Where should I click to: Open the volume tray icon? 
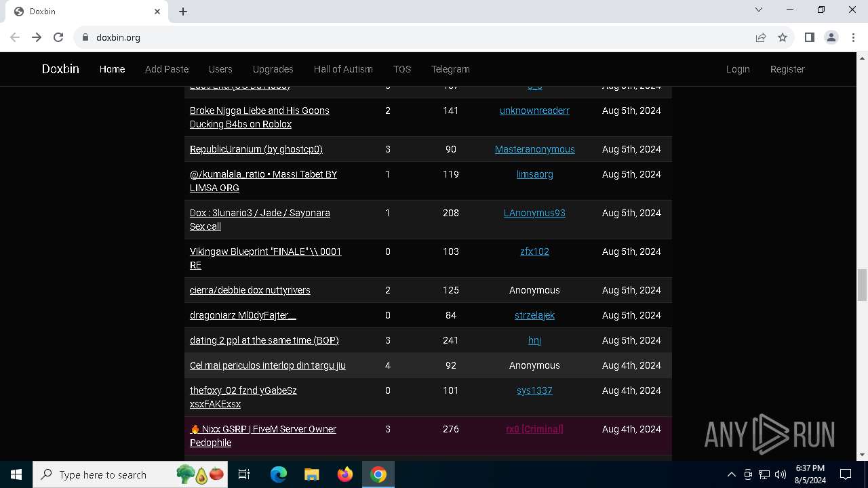pos(781,474)
